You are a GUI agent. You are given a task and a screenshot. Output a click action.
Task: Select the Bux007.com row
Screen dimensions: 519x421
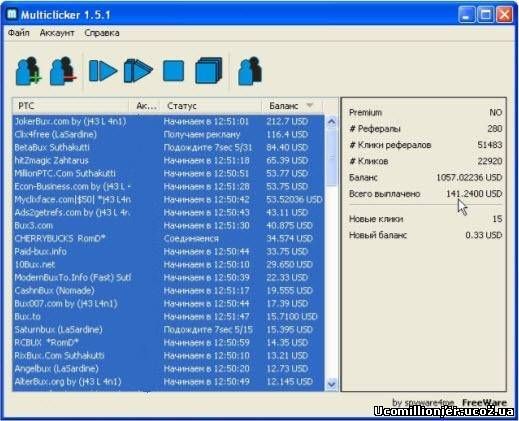click(168, 303)
